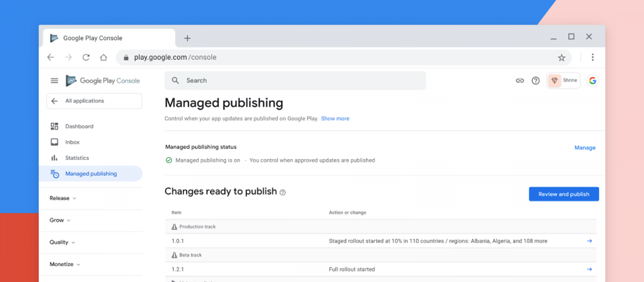This screenshot has height=282, width=644.
Task: Expand the Release section
Action: pyautogui.click(x=63, y=198)
